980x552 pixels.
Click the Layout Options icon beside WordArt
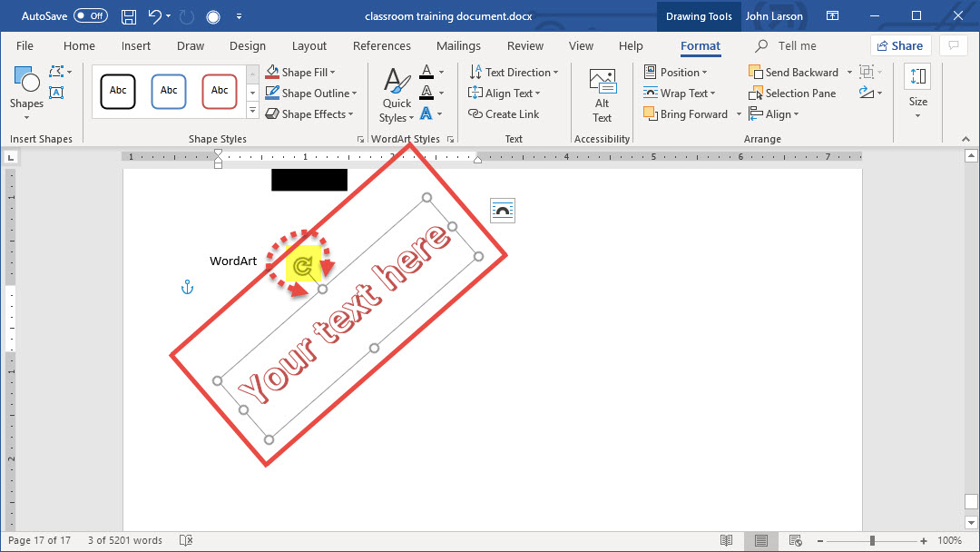pyautogui.click(x=502, y=211)
